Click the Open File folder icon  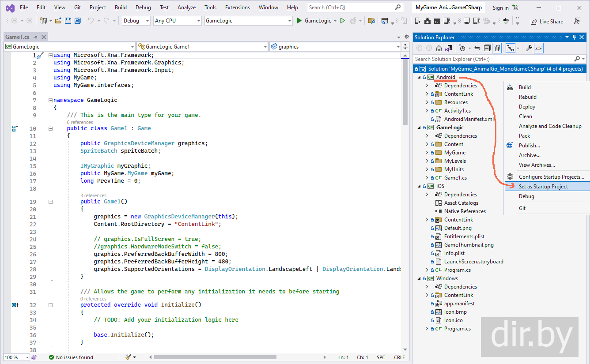point(59,21)
